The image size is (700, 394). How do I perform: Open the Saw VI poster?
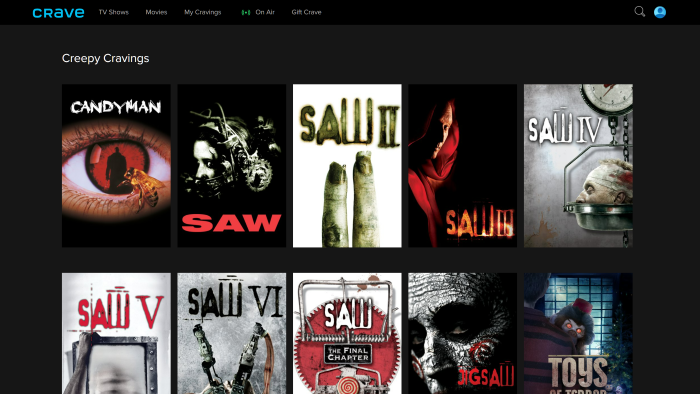232,334
